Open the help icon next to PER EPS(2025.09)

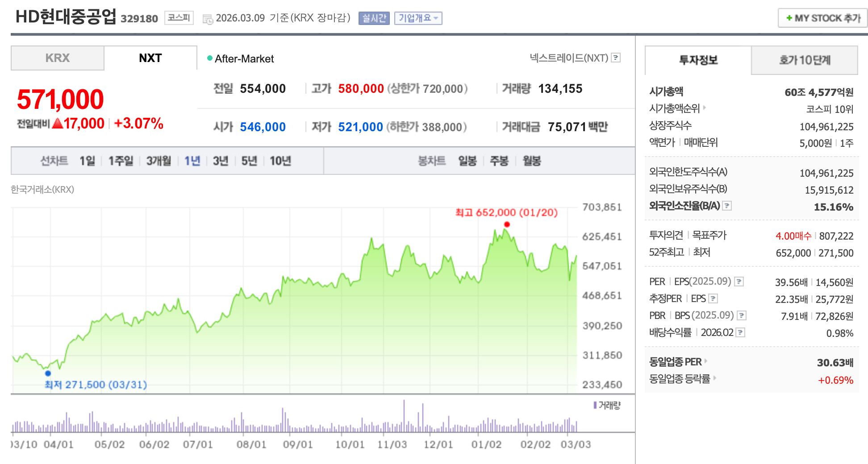pos(739,282)
